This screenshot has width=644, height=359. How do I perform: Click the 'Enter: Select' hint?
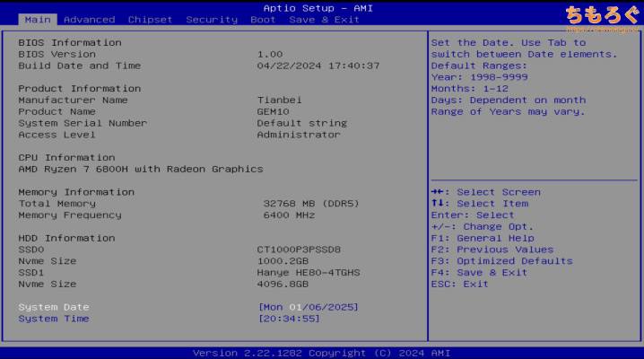tap(473, 215)
